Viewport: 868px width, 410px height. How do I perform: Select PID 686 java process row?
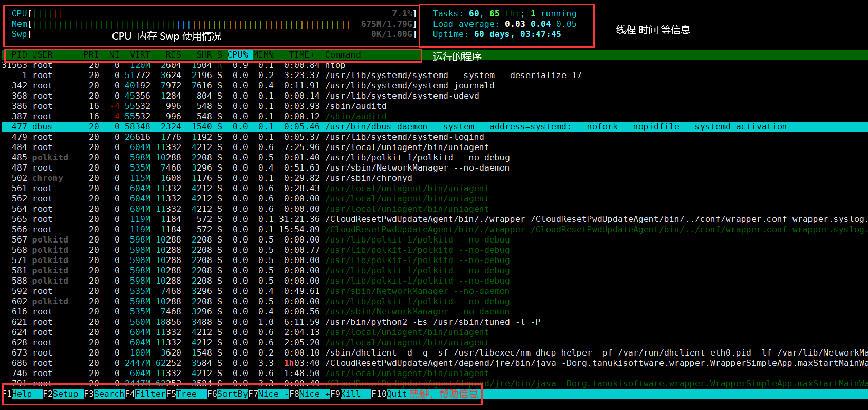[x=434, y=363]
